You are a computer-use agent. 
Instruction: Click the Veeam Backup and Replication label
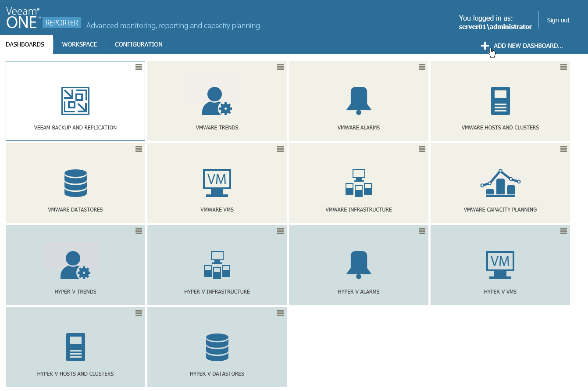coord(75,128)
